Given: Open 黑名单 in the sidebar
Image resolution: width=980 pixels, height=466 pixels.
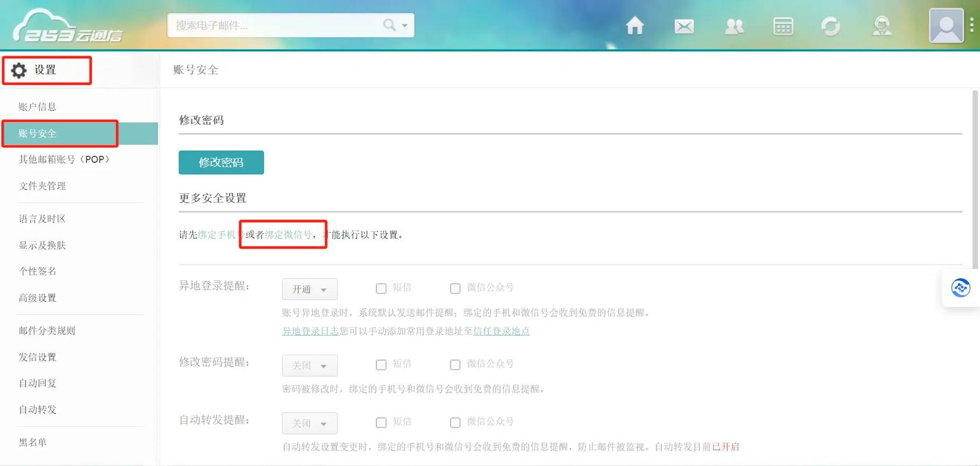Looking at the screenshot, I should 33,442.
